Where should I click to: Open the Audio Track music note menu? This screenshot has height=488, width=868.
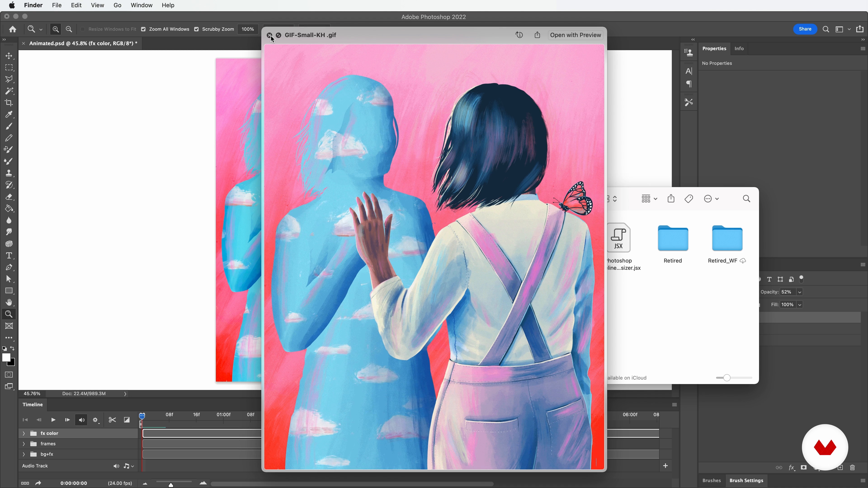[x=129, y=466]
